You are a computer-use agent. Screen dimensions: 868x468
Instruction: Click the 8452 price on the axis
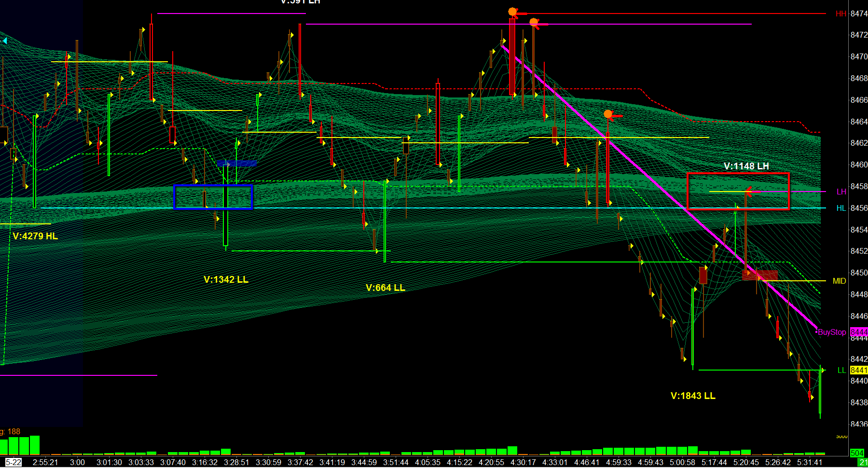tap(859, 251)
